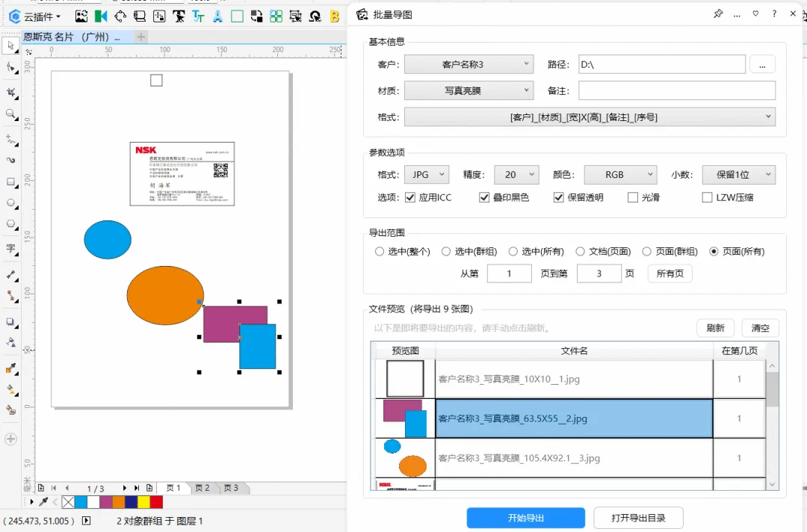
Task: Open the three-dots panel options menu
Action: (737, 14)
